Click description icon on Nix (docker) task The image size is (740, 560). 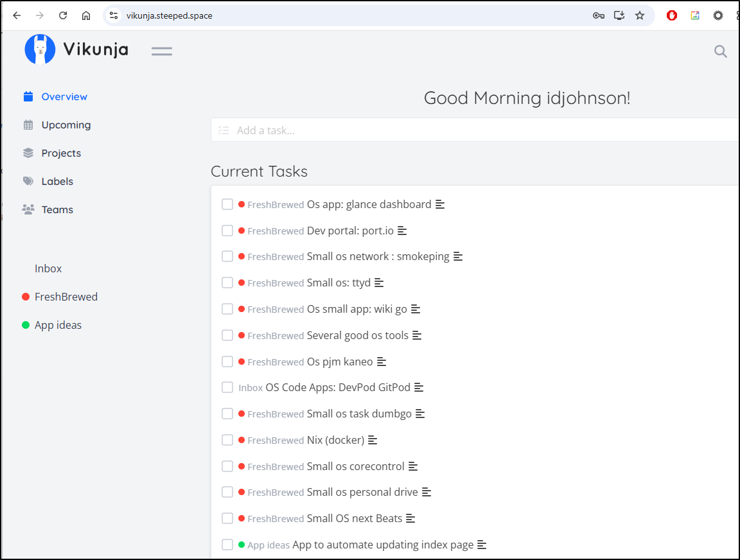(x=373, y=440)
